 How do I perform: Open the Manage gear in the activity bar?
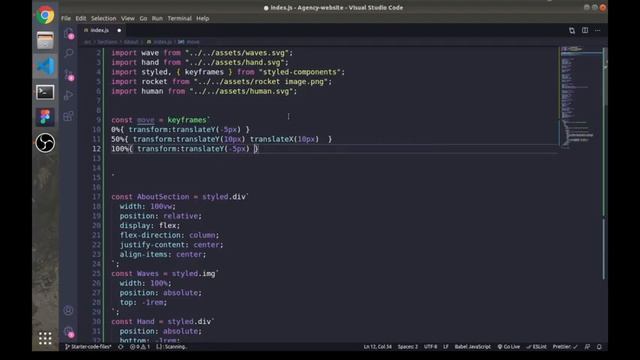point(69,332)
